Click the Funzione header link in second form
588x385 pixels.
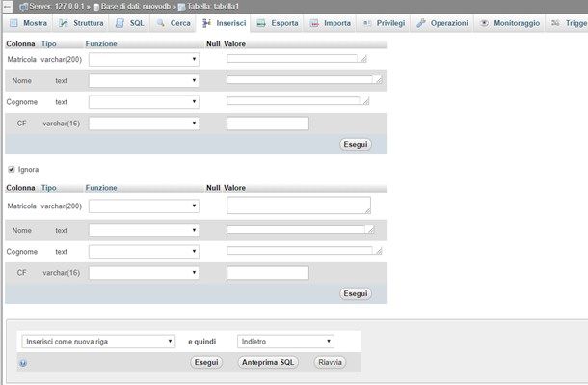101,188
